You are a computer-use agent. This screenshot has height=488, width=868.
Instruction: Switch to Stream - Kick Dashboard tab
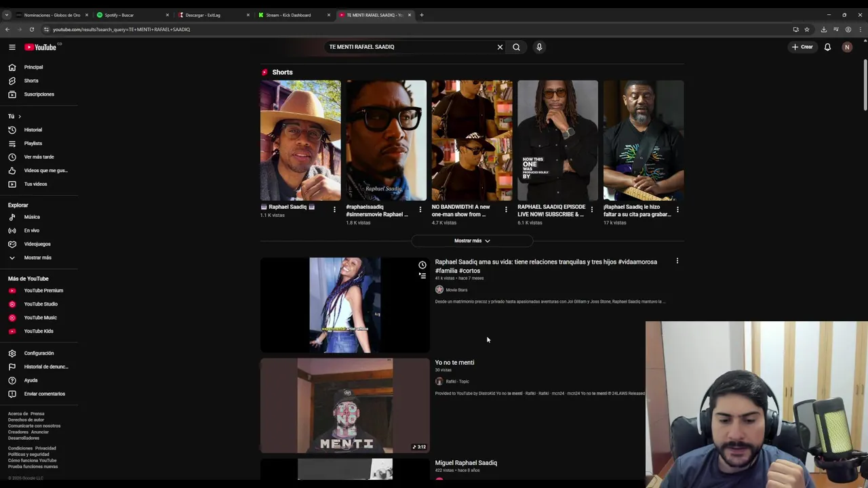294,15
